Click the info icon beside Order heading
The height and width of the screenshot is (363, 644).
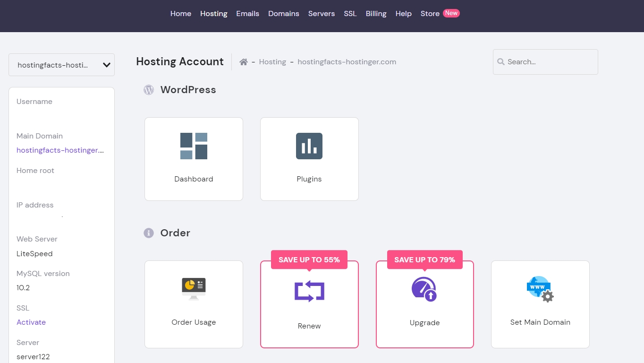tap(149, 233)
